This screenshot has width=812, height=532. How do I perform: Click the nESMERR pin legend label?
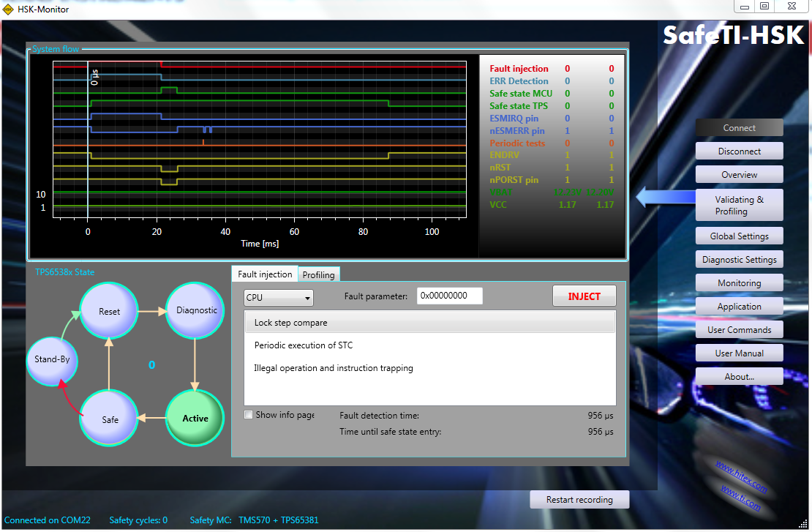coord(516,130)
